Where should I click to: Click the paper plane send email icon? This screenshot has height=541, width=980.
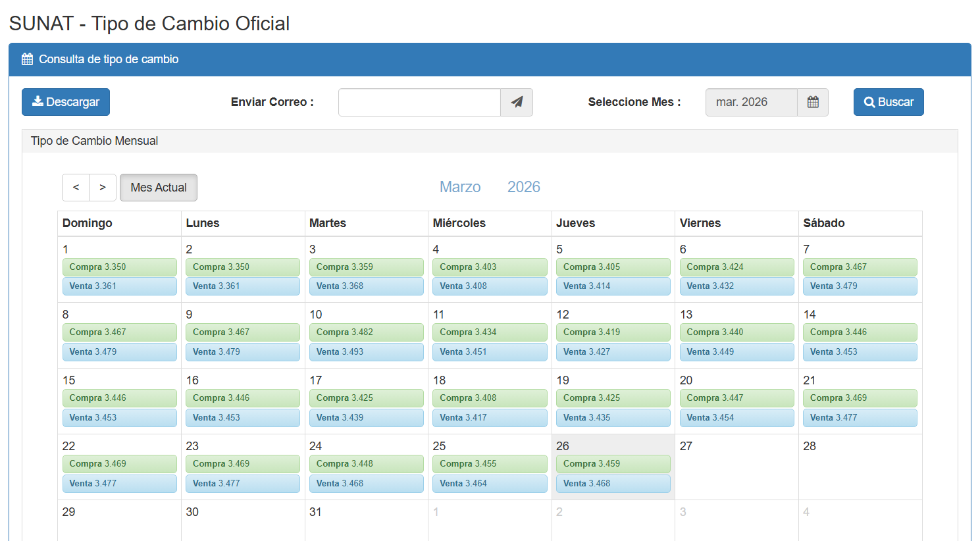click(517, 102)
